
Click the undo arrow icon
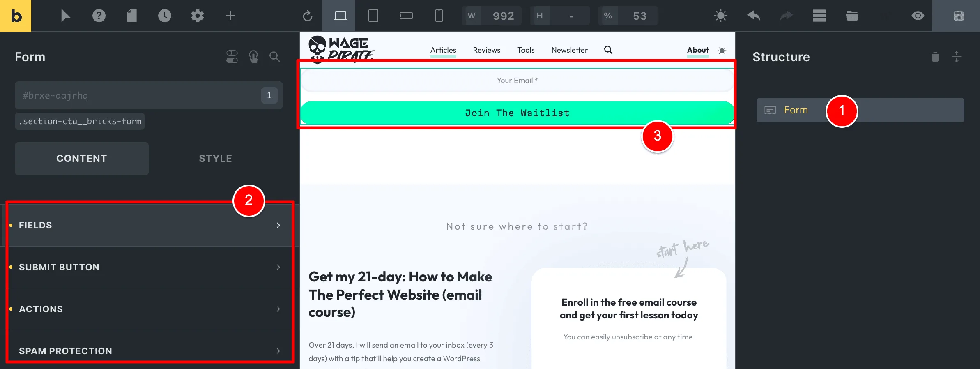click(x=753, y=16)
